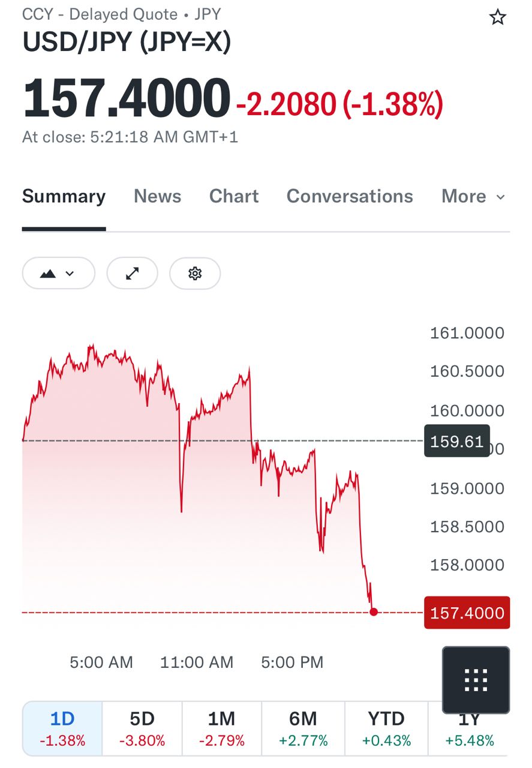Screen dimensions: 532x768
Task: Add USD/JPY to watchlist via star icon
Action: point(497,17)
